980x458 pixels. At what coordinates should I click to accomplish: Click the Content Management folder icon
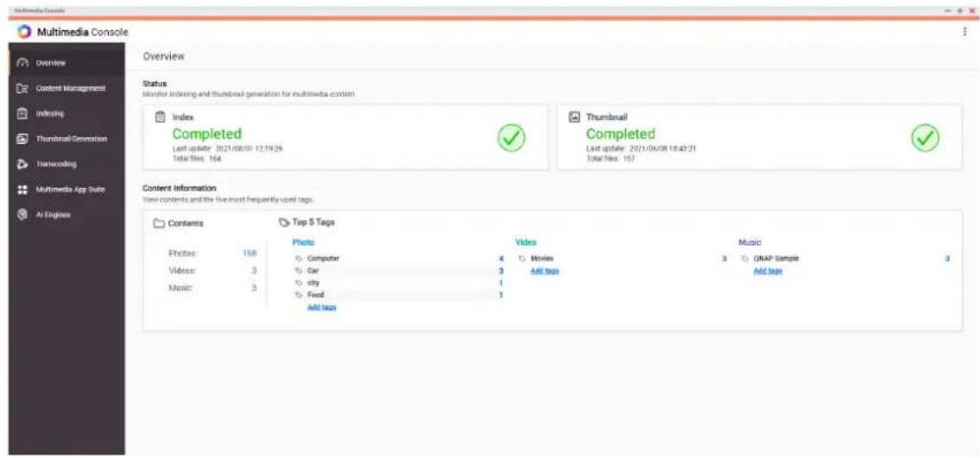tap(22, 89)
